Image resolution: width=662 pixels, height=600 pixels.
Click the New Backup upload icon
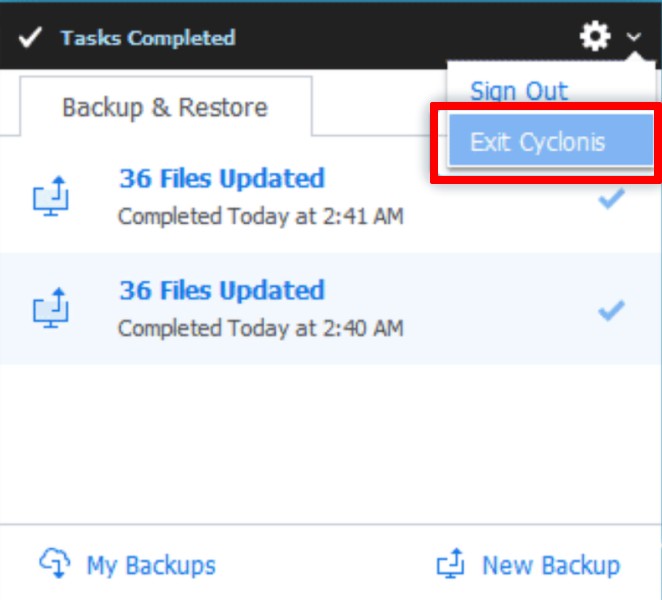pyautogui.click(x=452, y=565)
